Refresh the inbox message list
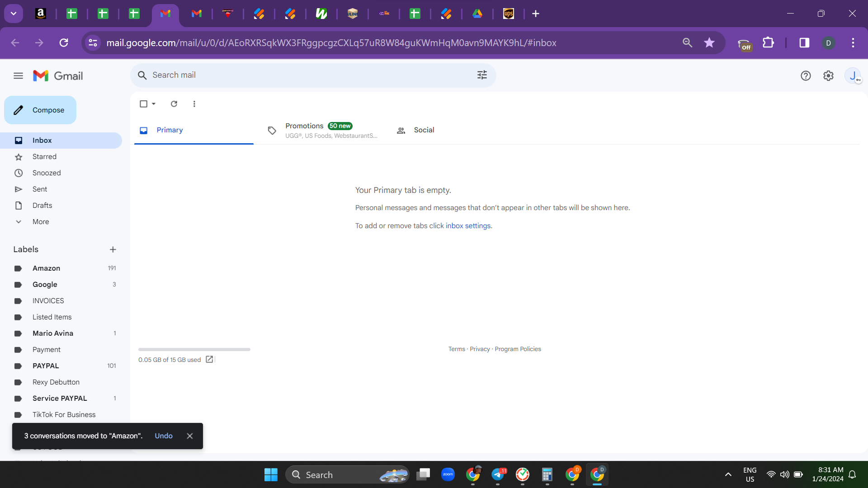868x488 pixels. [x=174, y=104]
